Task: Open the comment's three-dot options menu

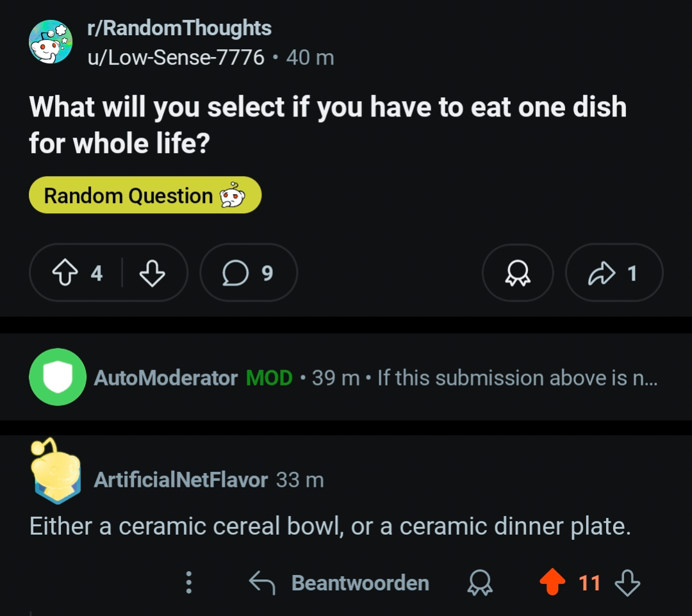Action: coord(188,583)
